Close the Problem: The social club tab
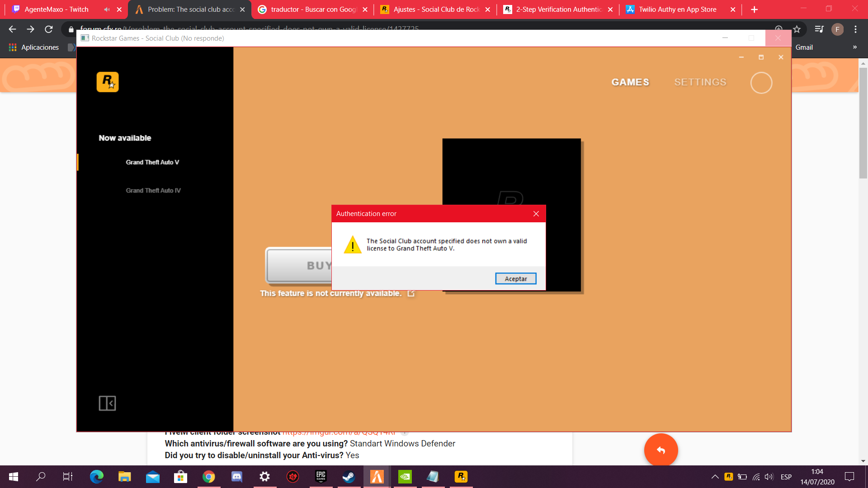The width and height of the screenshot is (868, 488). coord(242,9)
